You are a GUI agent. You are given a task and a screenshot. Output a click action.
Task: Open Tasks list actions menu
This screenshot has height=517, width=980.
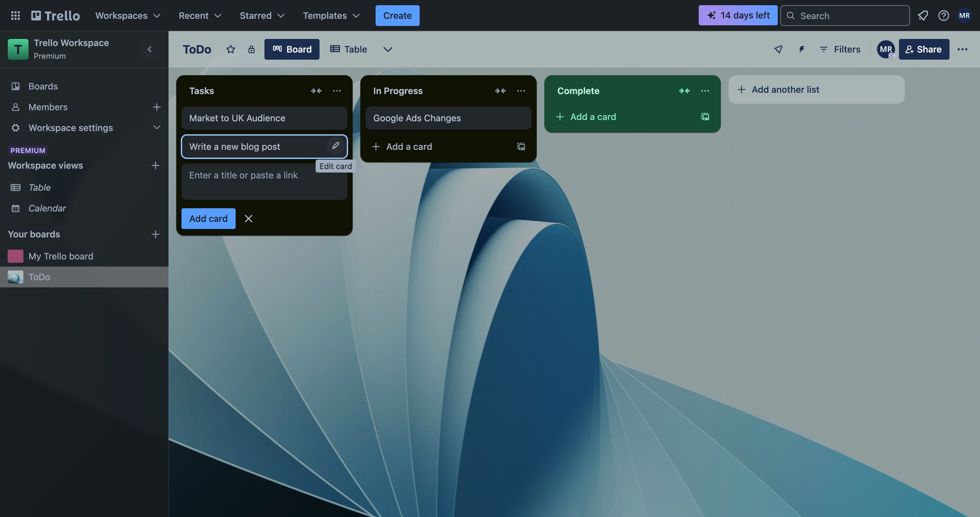(x=337, y=90)
